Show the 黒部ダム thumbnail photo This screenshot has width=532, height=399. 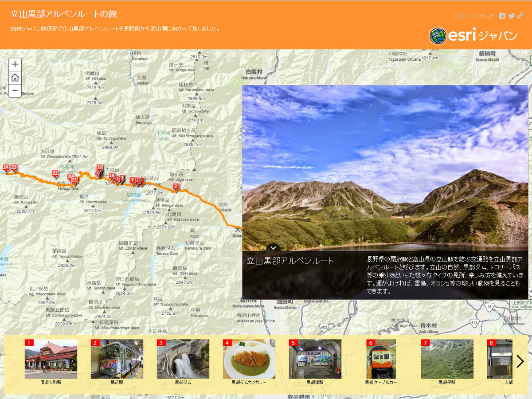click(x=183, y=359)
